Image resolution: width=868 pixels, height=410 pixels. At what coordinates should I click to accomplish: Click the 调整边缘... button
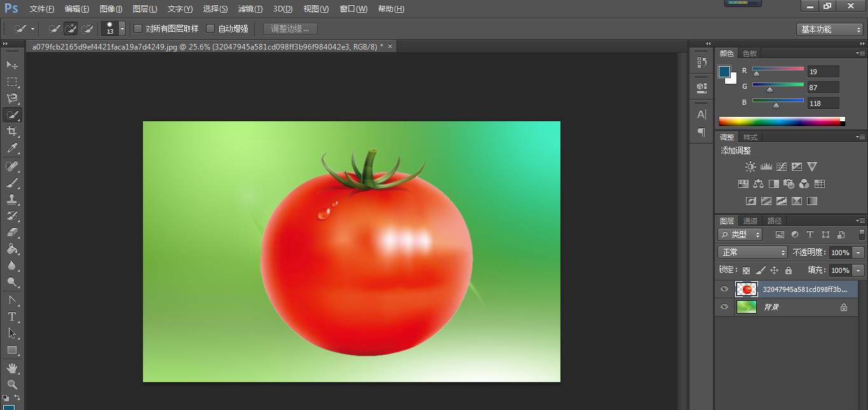coord(290,29)
